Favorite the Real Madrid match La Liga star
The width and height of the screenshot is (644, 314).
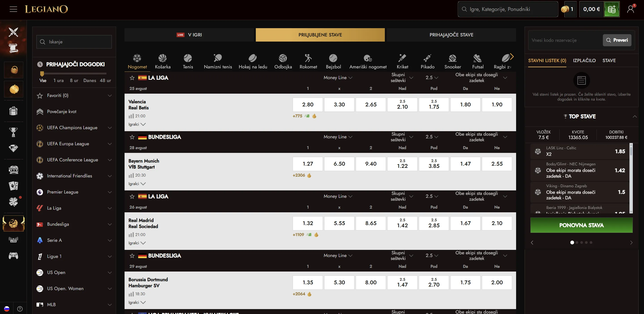(132, 196)
